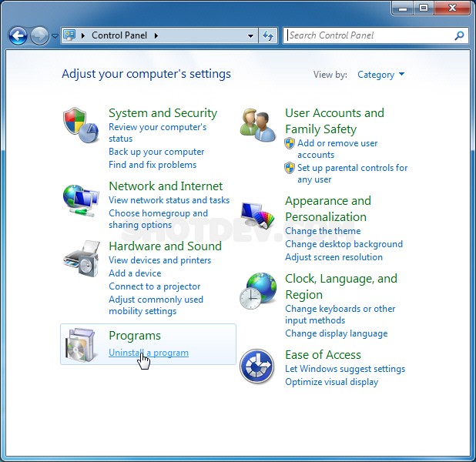Click shield icon beside Add or remove user accounts

click(290, 143)
